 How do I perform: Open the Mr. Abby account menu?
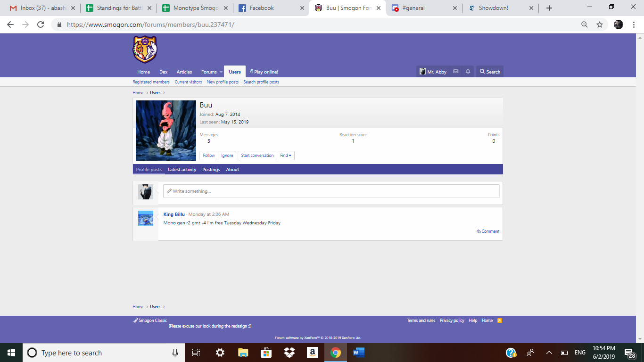tap(433, 72)
